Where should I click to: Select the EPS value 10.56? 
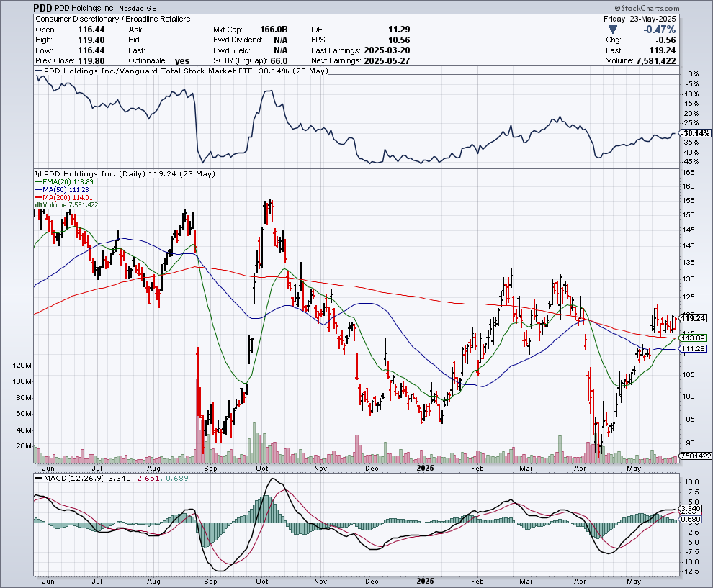coord(399,40)
